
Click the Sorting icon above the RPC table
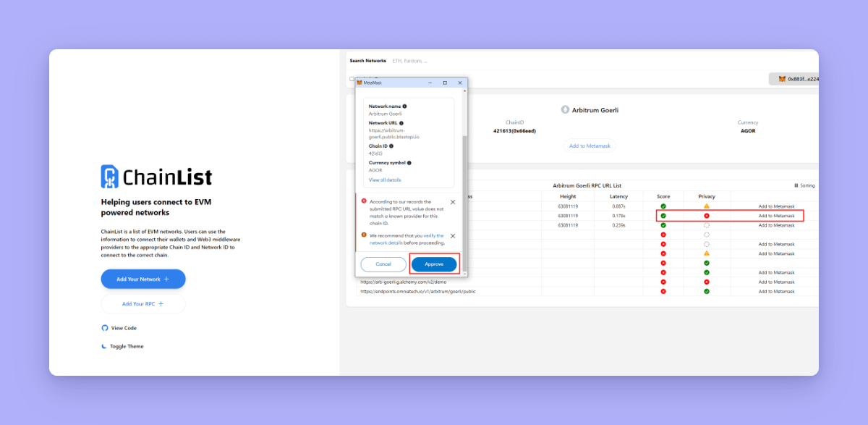click(796, 186)
